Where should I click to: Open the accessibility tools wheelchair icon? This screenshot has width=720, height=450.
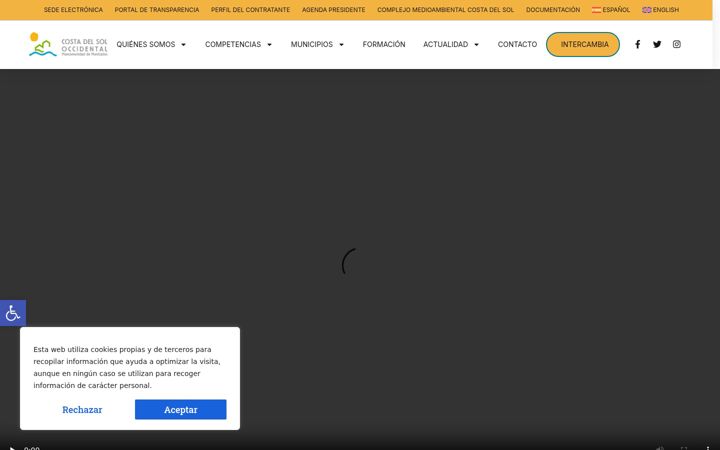[13, 313]
